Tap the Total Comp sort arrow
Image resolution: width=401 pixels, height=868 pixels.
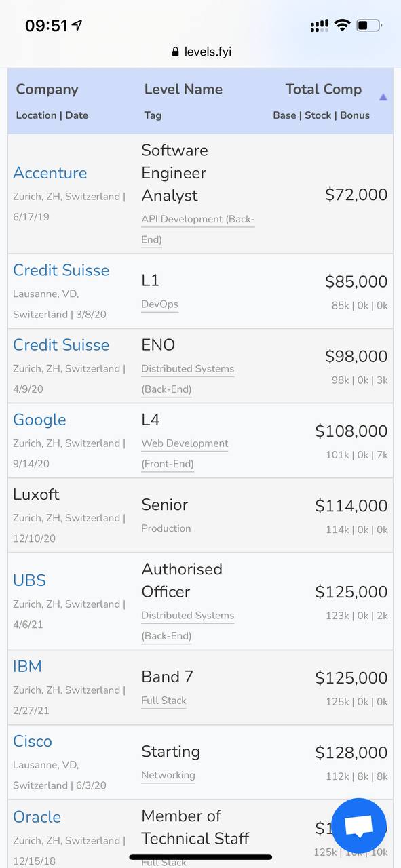(383, 98)
